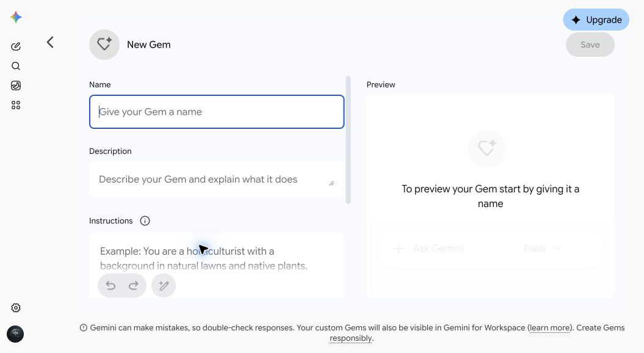644x353 pixels.
Task: Click the 'Preview' heading
Action: (x=381, y=85)
